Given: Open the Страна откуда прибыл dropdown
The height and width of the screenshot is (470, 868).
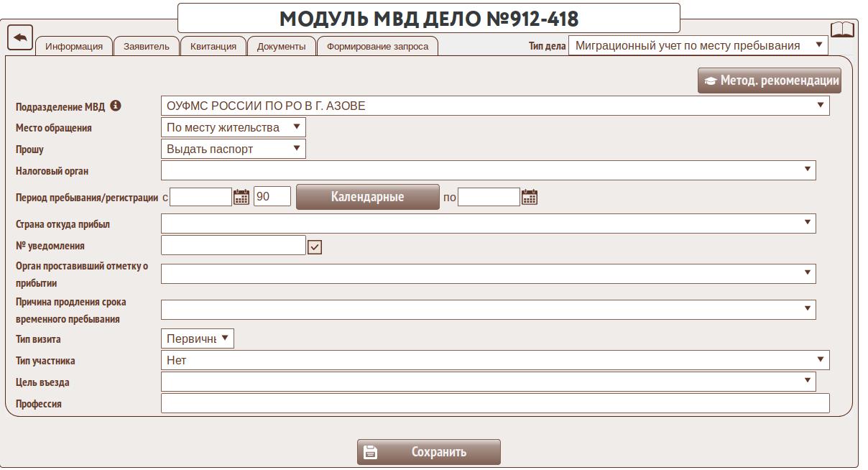Looking at the screenshot, I should [x=488, y=224].
